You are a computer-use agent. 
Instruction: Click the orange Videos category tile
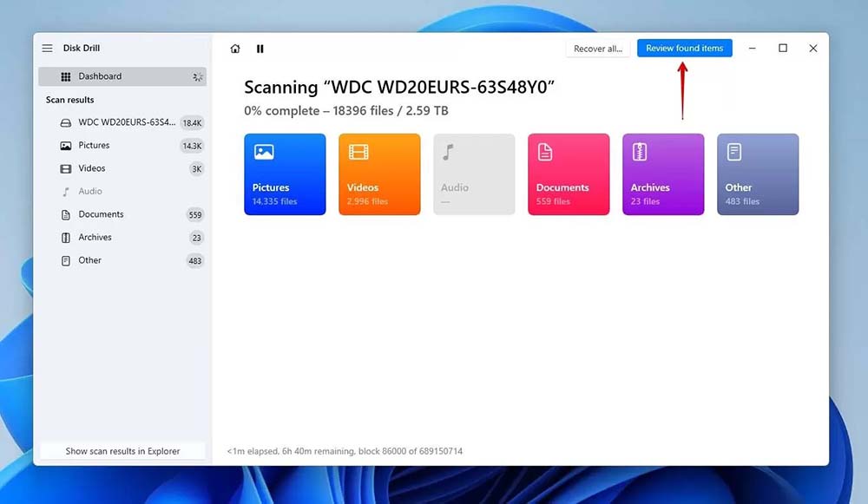tap(379, 174)
